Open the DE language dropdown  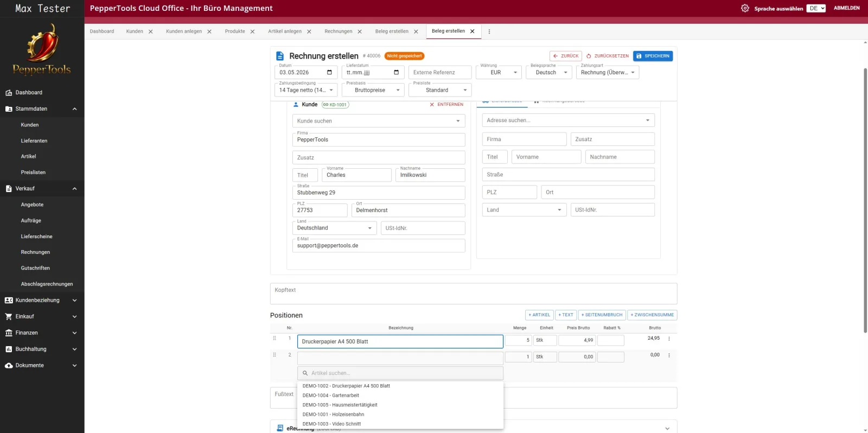coord(816,8)
